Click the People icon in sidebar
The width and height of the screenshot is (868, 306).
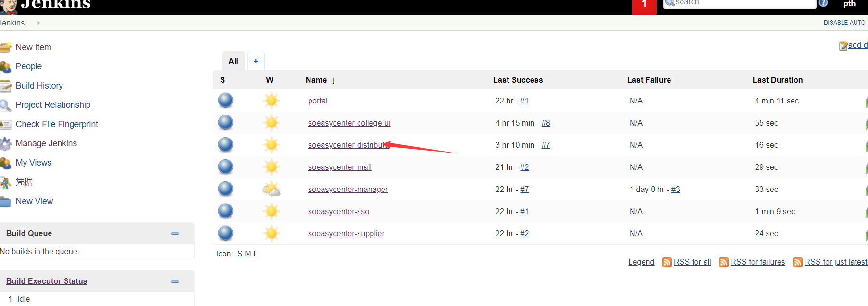coord(5,66)
